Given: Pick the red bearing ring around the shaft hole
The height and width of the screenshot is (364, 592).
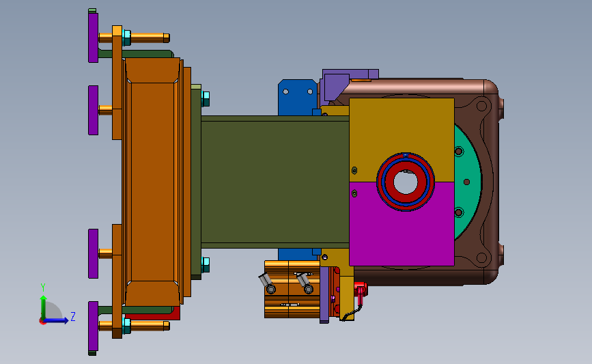Looking at the screenshot, I should pyautogui.click(x=406, y=182).
